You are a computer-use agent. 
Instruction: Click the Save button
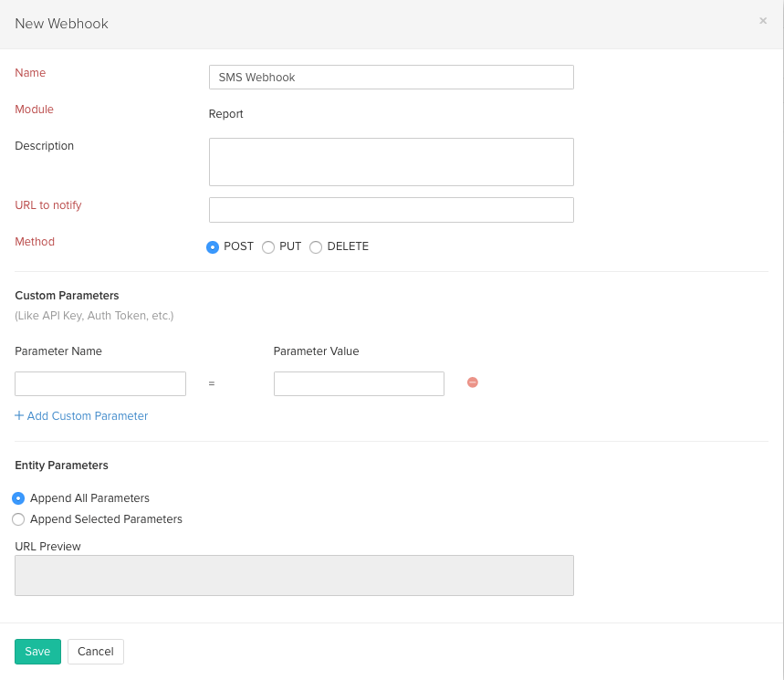click(37, 652)
